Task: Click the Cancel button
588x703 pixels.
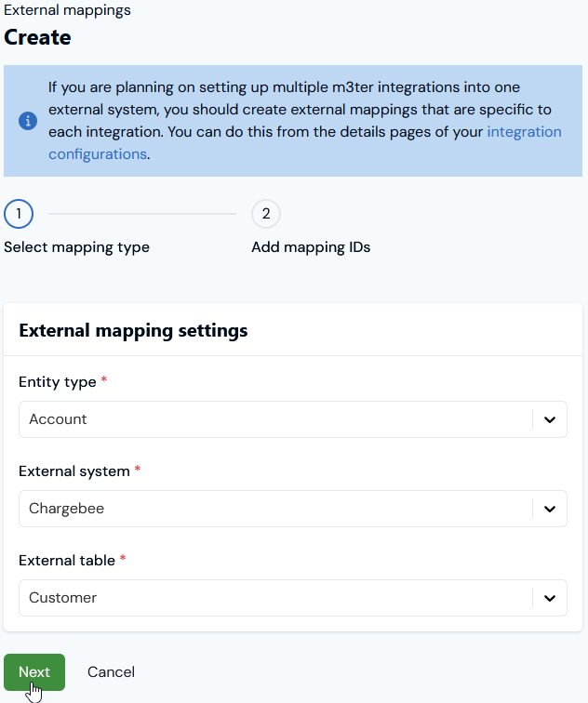Action: (111, 672)
